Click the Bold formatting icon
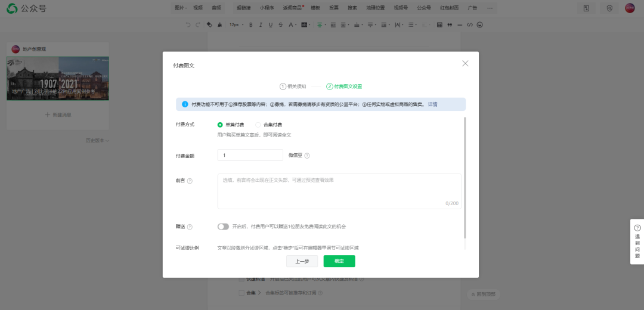Screen dimensions: 644x310 click(251, 25)
